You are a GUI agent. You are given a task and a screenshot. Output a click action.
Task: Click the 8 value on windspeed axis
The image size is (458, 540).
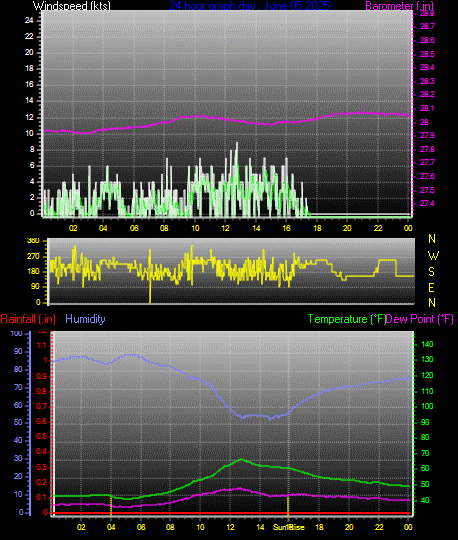pyautogui.click(x=32, y=149)
